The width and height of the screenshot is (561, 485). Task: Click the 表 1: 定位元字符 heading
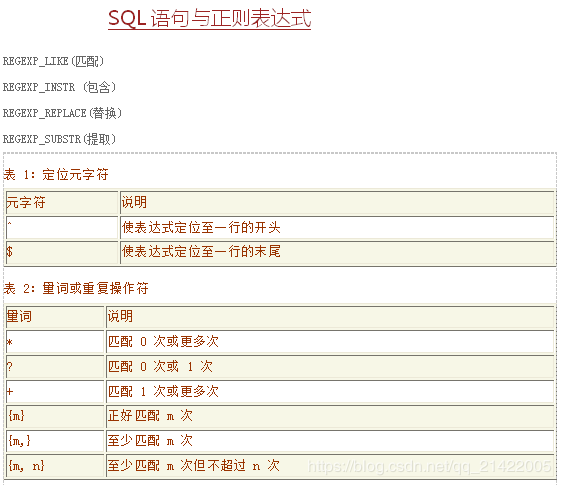coord(56,175)
